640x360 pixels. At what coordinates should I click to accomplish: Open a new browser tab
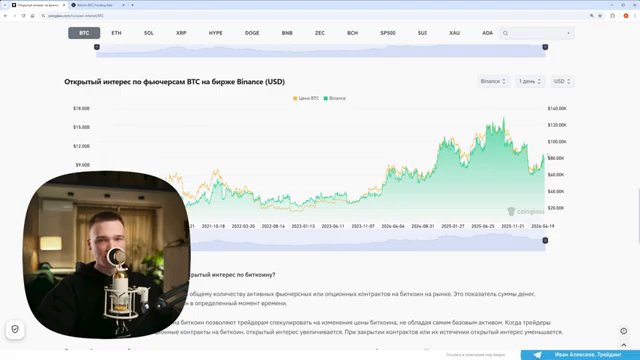[x=132, y=5]
